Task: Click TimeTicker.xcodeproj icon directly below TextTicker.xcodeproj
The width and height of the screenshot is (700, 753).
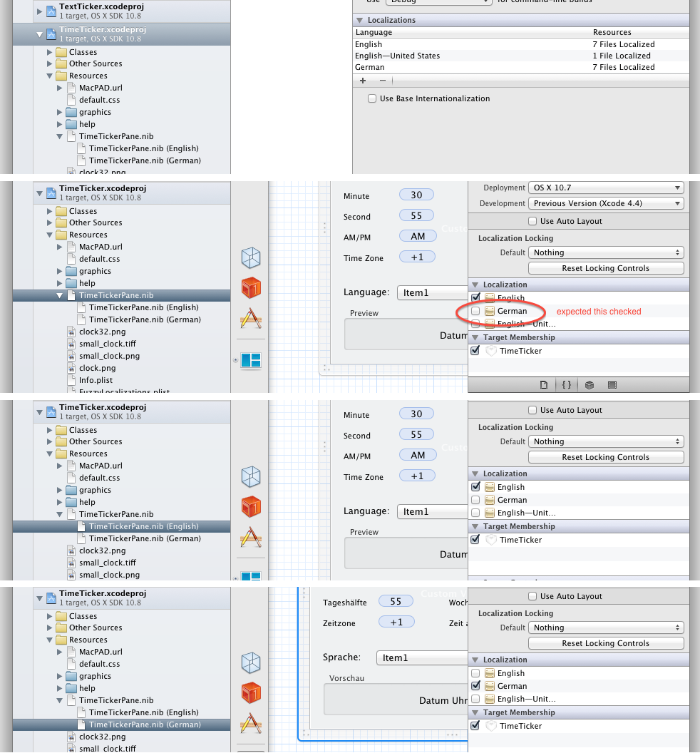Action: pos(51,34)
